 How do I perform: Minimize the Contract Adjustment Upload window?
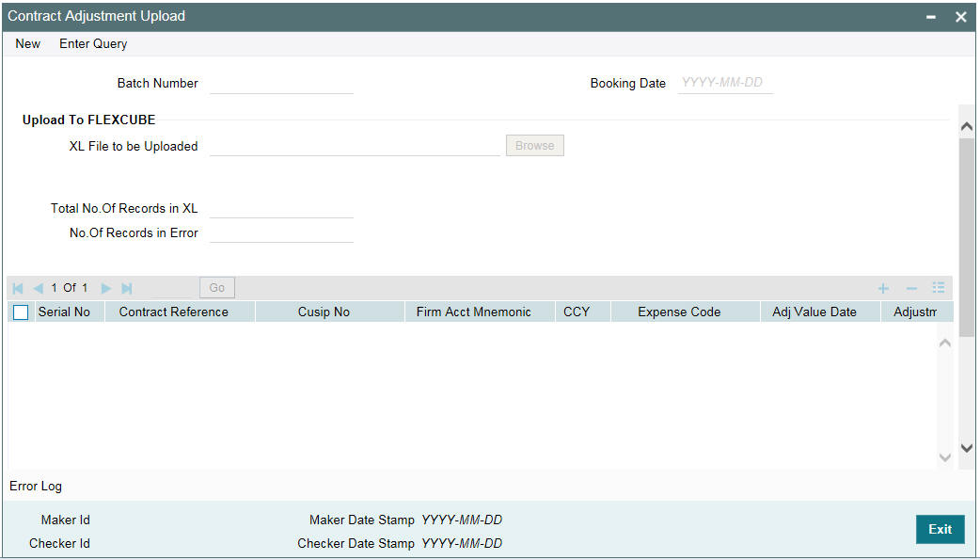pyautogui.click(x=931, y=18)
